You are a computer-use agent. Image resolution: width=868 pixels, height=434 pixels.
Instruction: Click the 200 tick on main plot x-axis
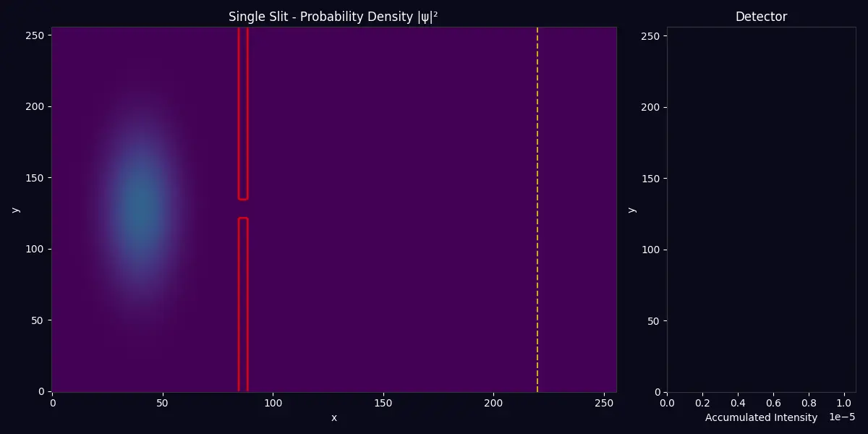coord(493,401)
